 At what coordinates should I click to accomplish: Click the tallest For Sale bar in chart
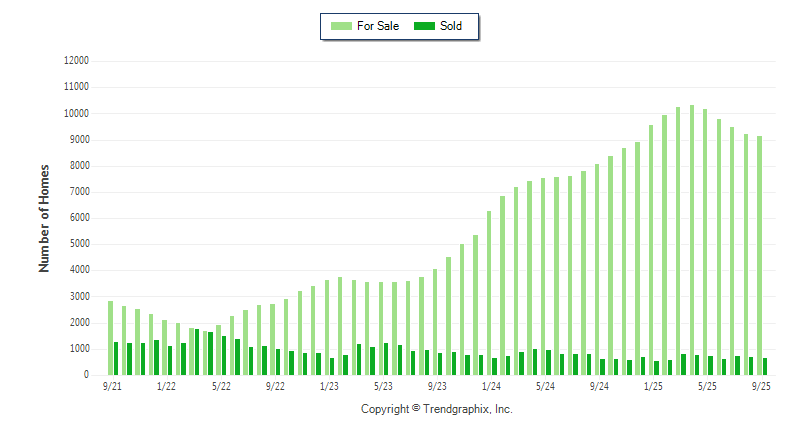point(692,240)
